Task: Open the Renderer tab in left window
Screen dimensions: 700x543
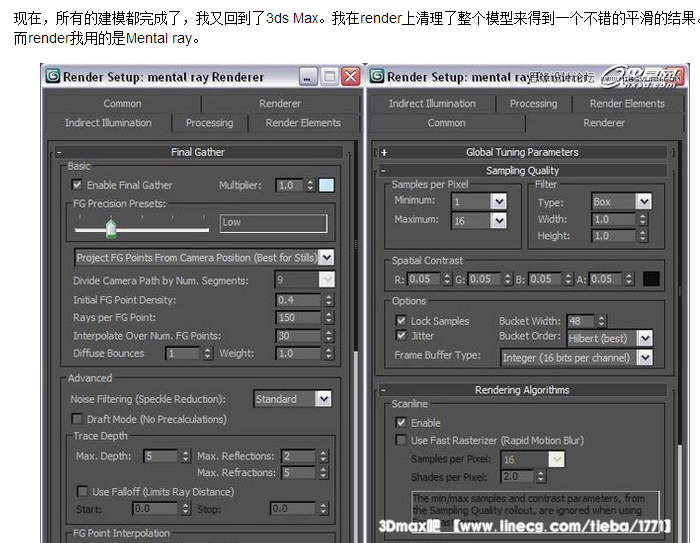Action: coord(280,104)
